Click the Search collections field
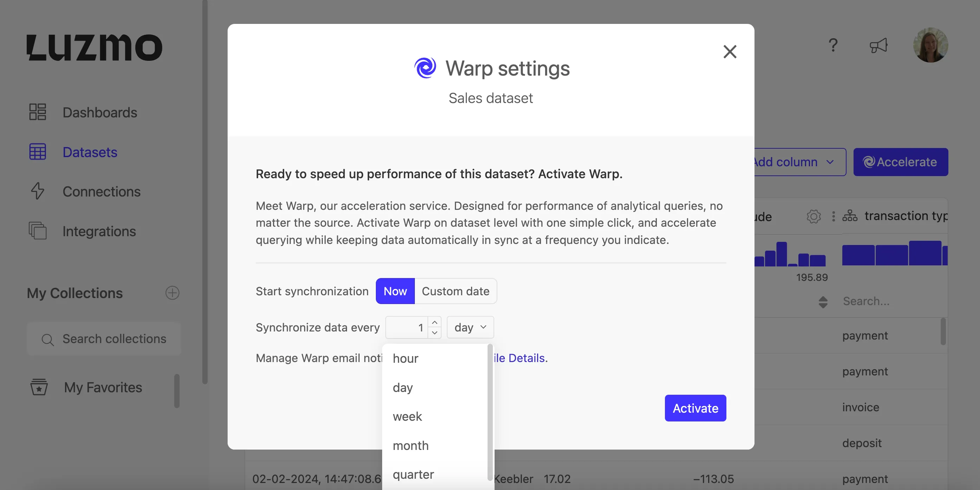Viewport: 980px width, 490px height. pyautogui.click(x=104, y=339)
